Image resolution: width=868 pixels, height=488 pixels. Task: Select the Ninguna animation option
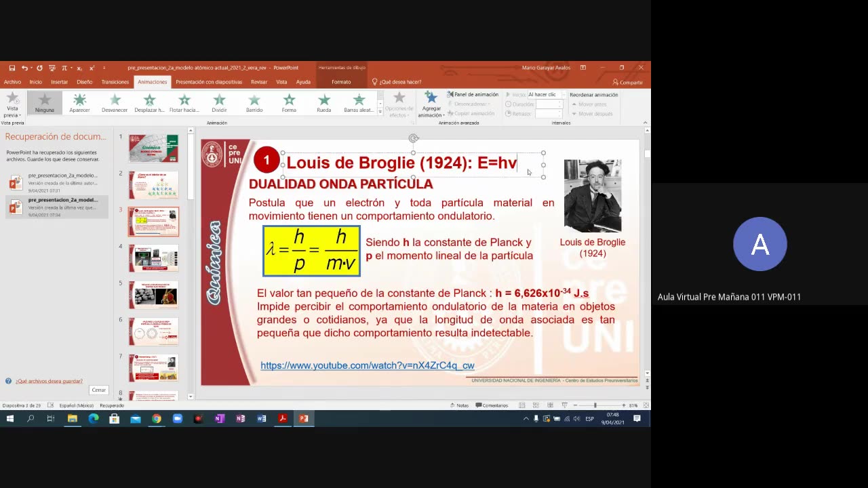[x=45, y=103]
